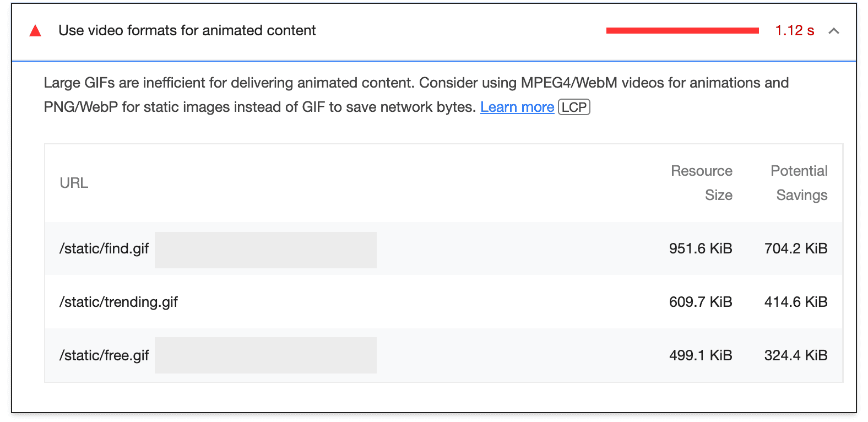Image resolution: width=868 pixels, height=422 pixels.
Task: Click the red triangle warning icon
Action: pos(35,31)
